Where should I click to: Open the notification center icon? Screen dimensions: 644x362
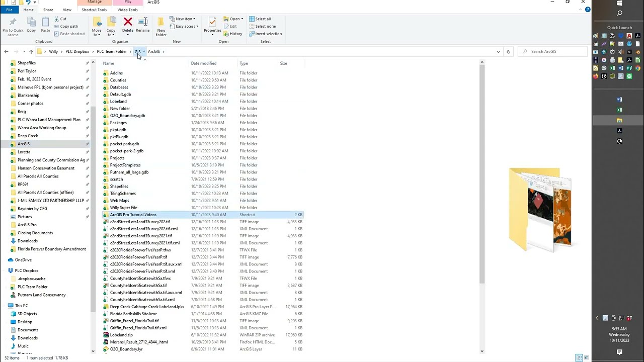point(619,352)
